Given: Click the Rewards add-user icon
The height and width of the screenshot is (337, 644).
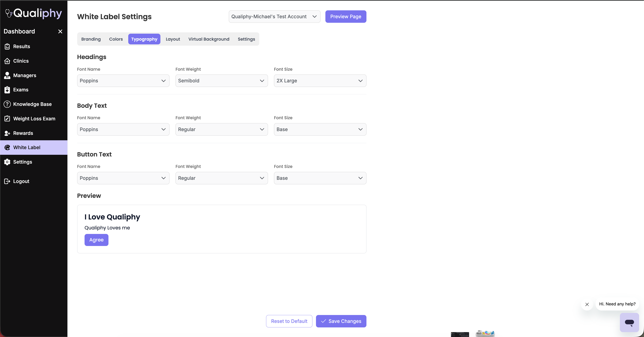Looking at the screenshot, I should tap(7, 133).
